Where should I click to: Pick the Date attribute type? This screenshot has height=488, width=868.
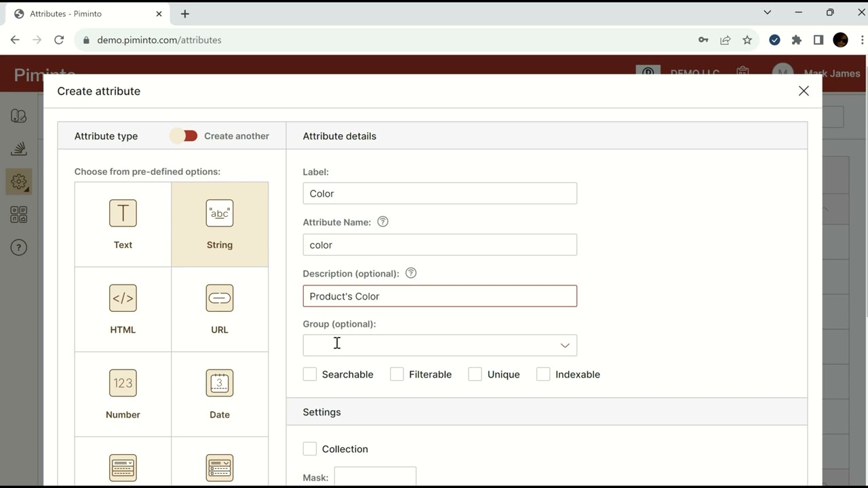pyautogui.click(x=220, y=394)
